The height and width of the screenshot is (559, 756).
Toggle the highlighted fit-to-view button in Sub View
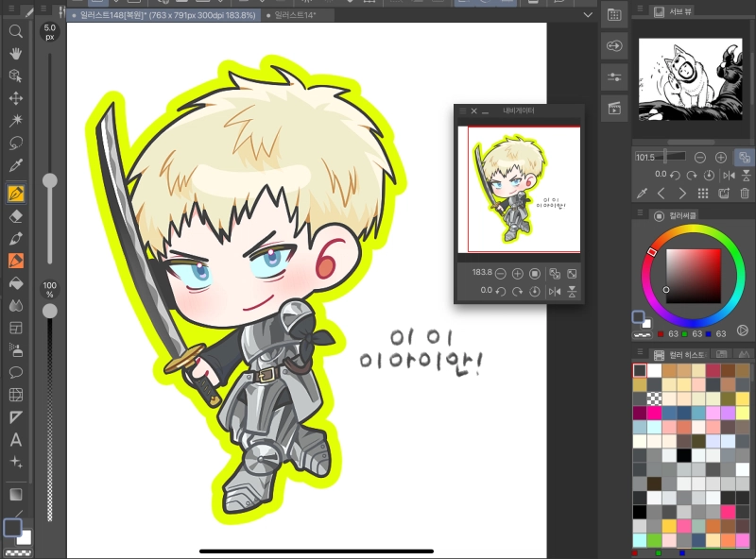745,157
